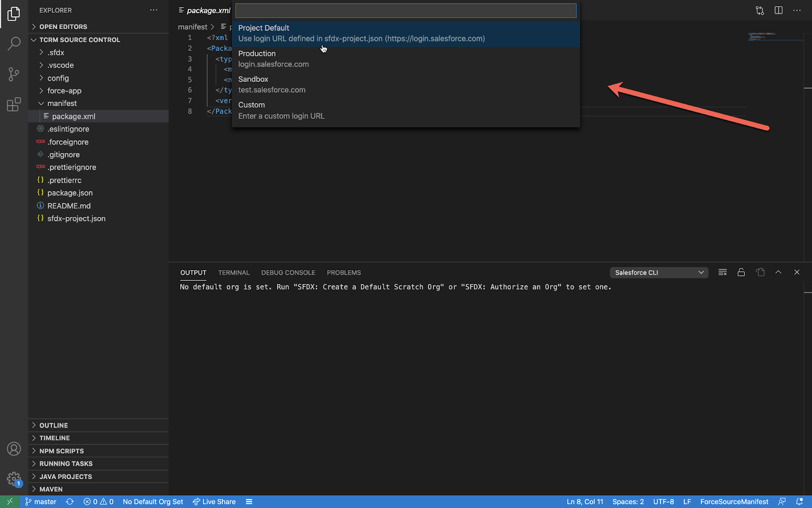Open the .prettierignore file
The image size is (812, 508).
click(98, 168)
